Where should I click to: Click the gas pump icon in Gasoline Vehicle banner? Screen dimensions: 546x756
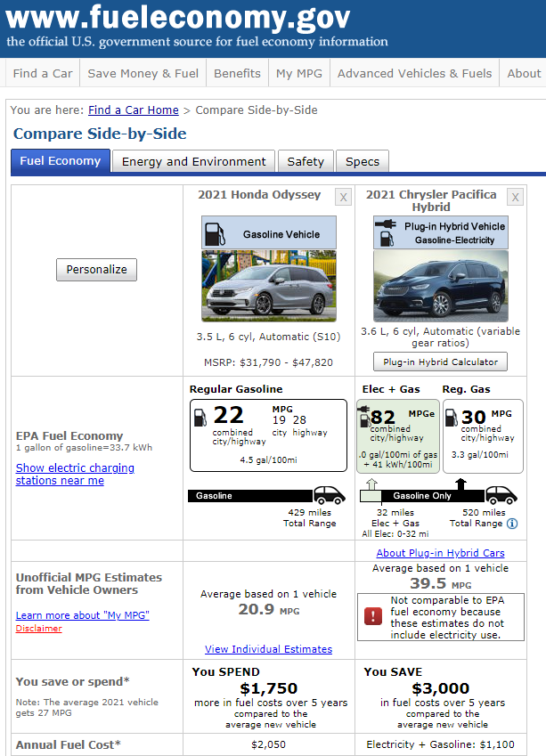click(216, 234)
